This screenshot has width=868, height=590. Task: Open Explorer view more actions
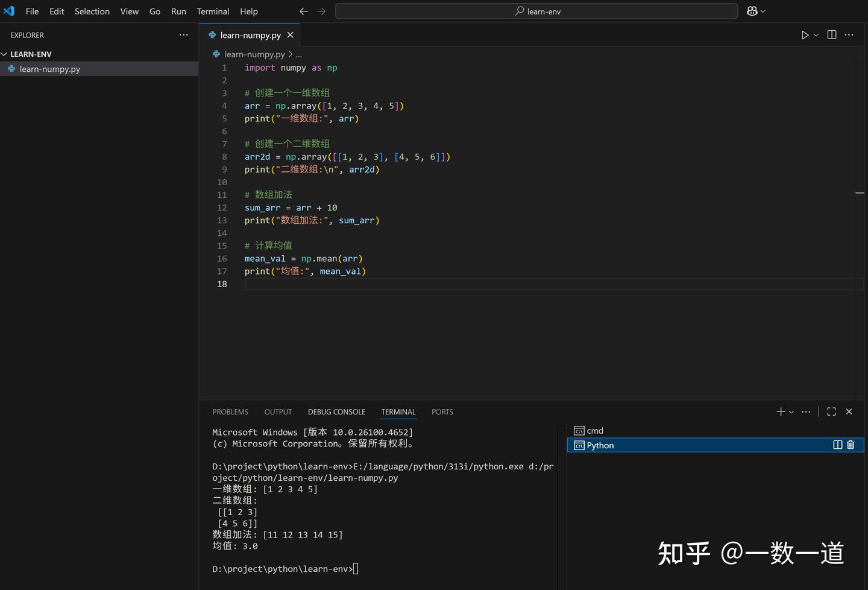point(183,35)
